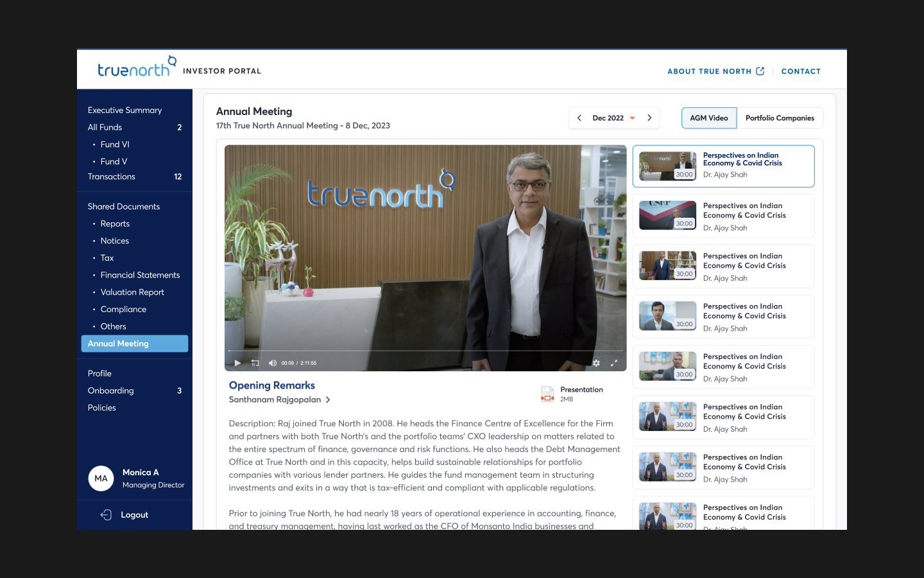Play the Opening Remarks video

coord(237,363)
